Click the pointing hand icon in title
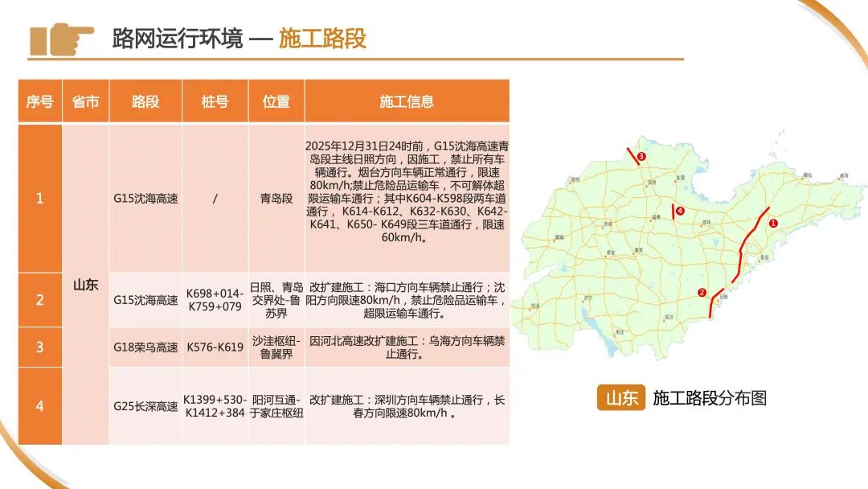Image resolution: width=868 pixels, height=489 pixels. pyautogui.click(x=61, y=39)
